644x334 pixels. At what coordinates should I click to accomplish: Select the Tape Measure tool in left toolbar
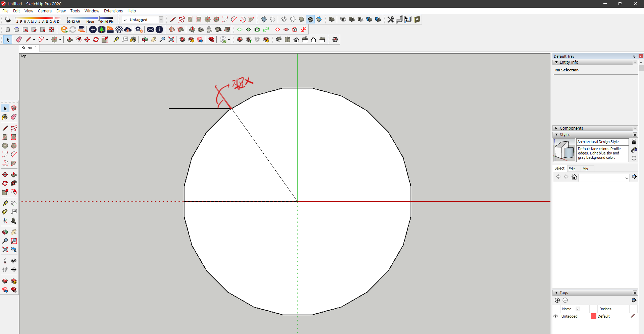[5, 203]
